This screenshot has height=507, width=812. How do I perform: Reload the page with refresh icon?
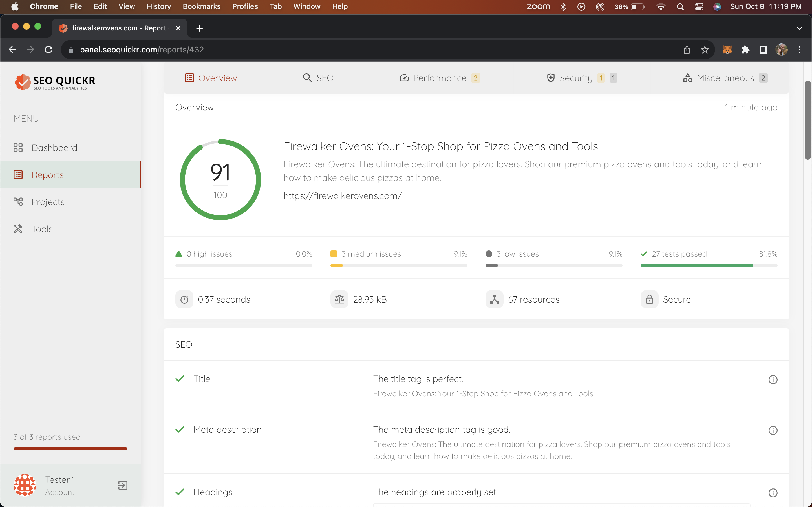pos(49,50)
